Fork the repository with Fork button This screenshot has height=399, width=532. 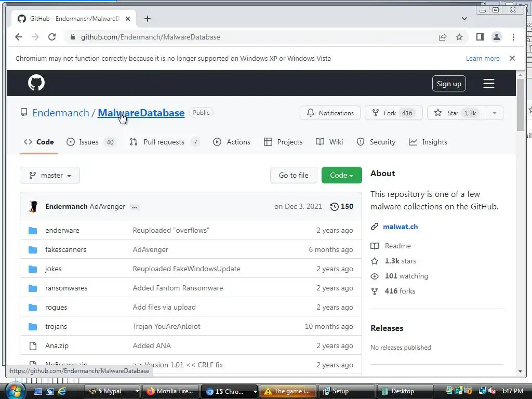click(394, 113)
